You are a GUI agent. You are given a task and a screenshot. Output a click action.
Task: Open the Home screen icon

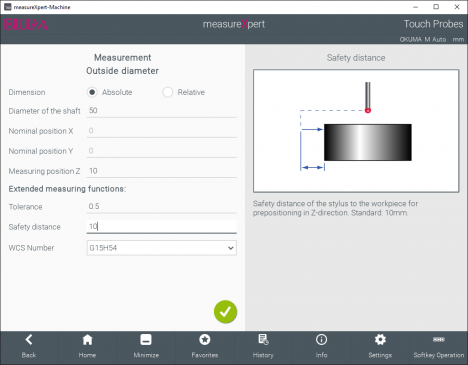[x=87, y=340]
